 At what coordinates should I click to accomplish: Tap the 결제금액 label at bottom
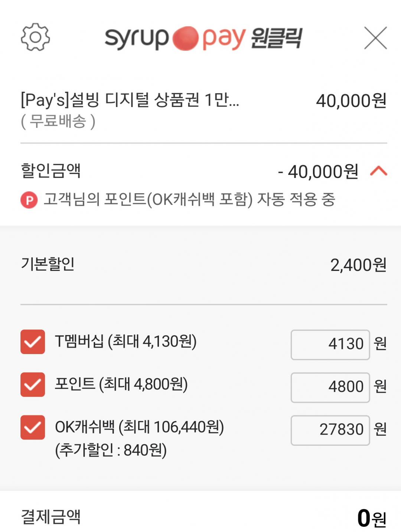(51, 517)
